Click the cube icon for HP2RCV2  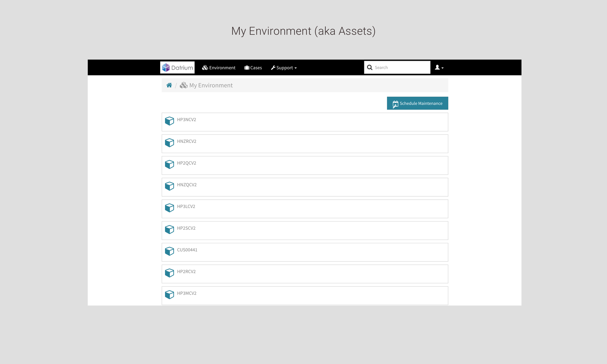click(169, 273)
